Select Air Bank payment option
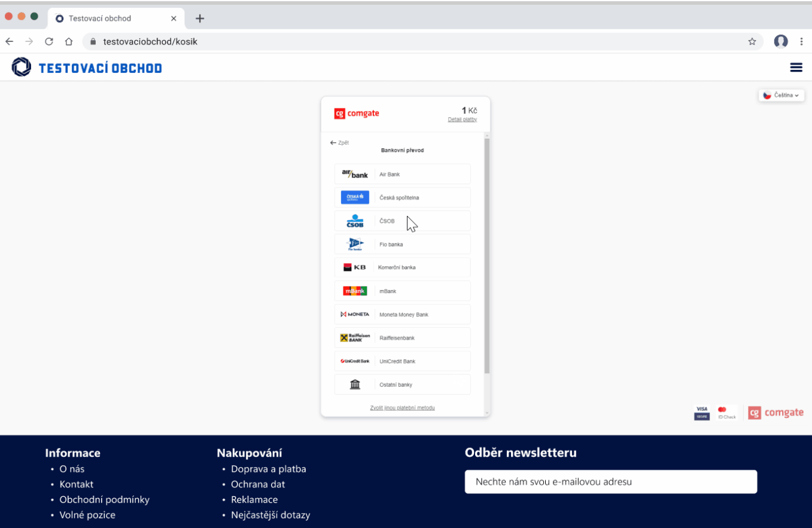 [402, 174]
